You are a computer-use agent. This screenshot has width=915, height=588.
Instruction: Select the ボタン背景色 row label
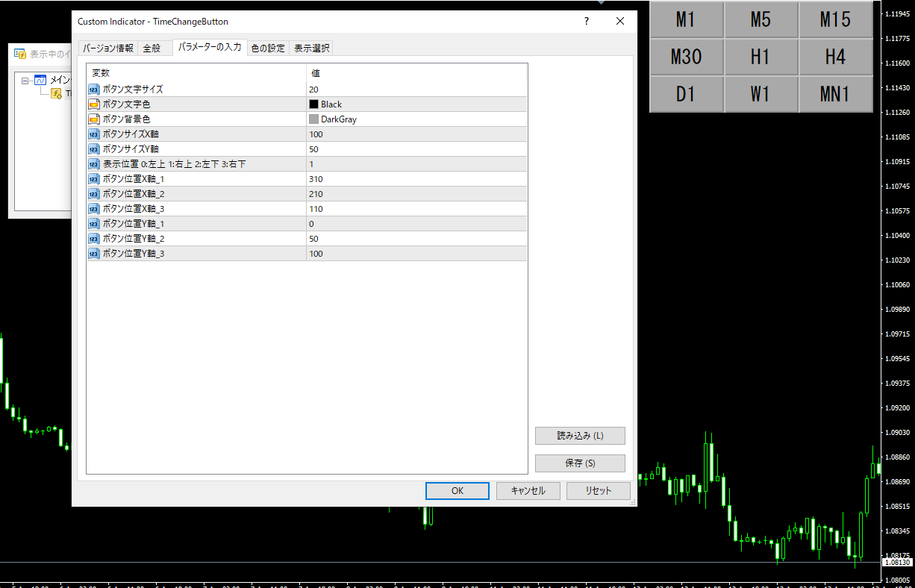click(126, 119)
